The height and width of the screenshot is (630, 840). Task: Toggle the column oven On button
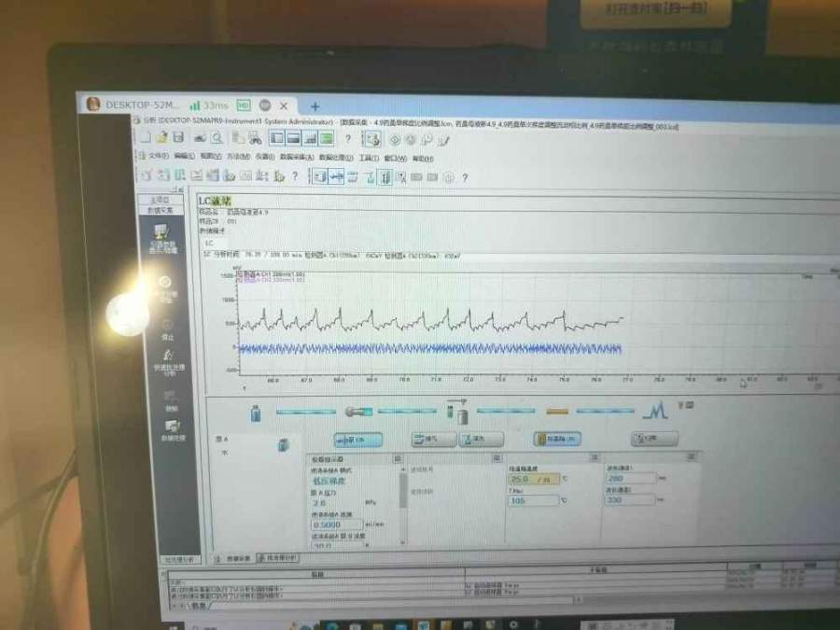(557, 439)
